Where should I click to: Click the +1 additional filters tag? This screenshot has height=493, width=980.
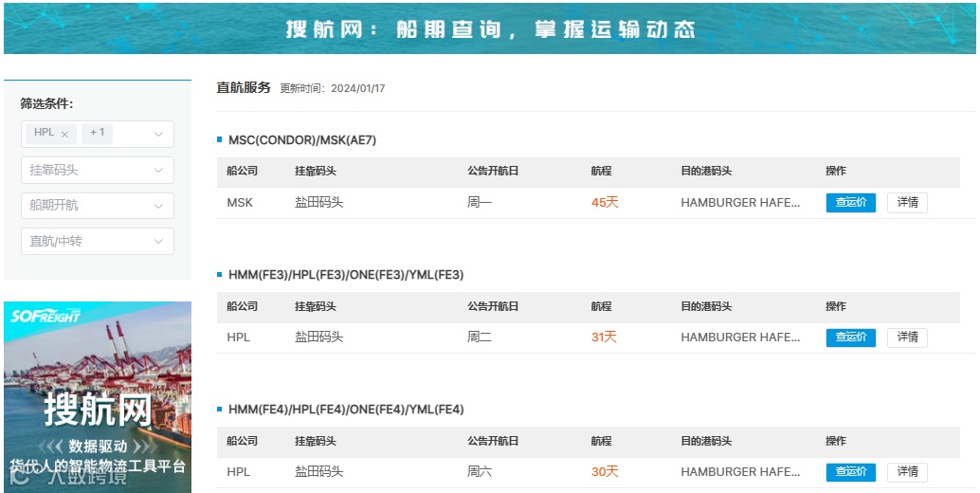pyautogui.click(x=97, y=133)
